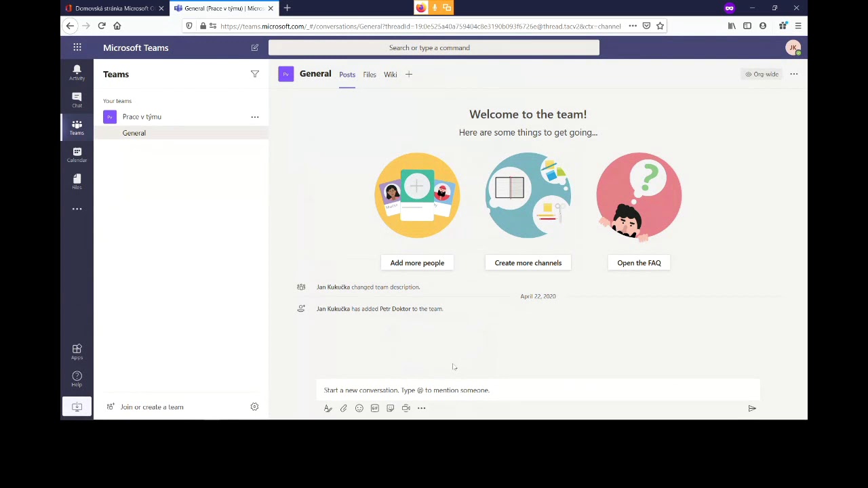Screen dimensions: 868x488
Task: Open the JK profile avatar menu
Action: [x=793, y=47]
